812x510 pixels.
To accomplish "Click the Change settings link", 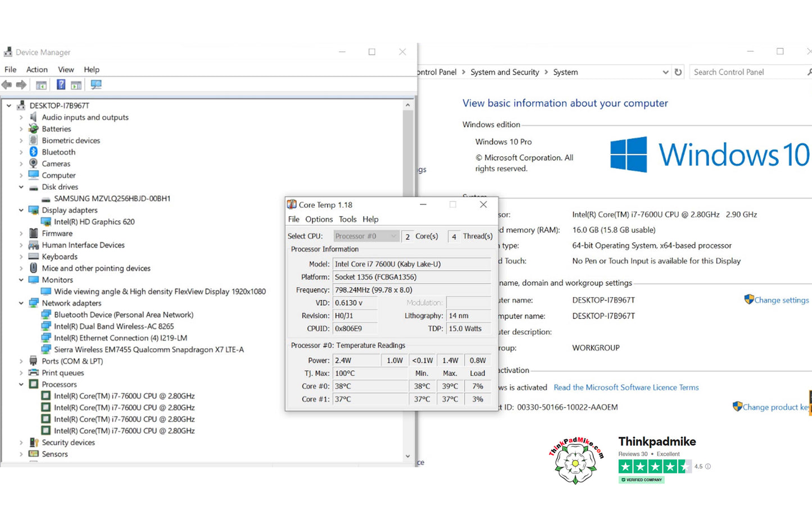I will coord(782,300).
